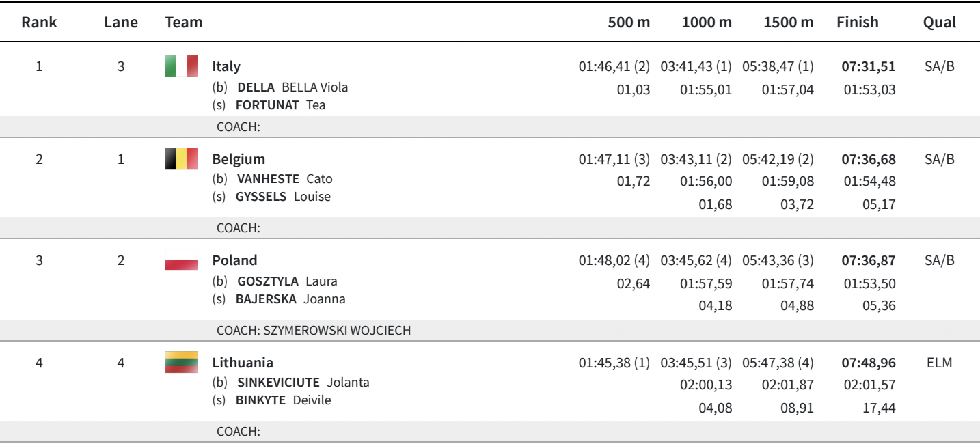The width and height of the screenshot is (980, 444).
Task: Click the Italy flag icon
Action: pyautogui.click(x=181, y=66)
